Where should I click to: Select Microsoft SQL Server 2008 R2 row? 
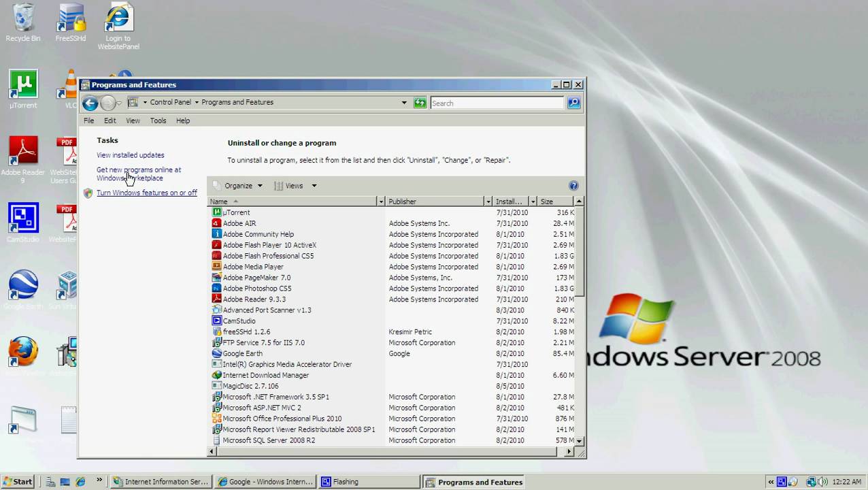393,440
